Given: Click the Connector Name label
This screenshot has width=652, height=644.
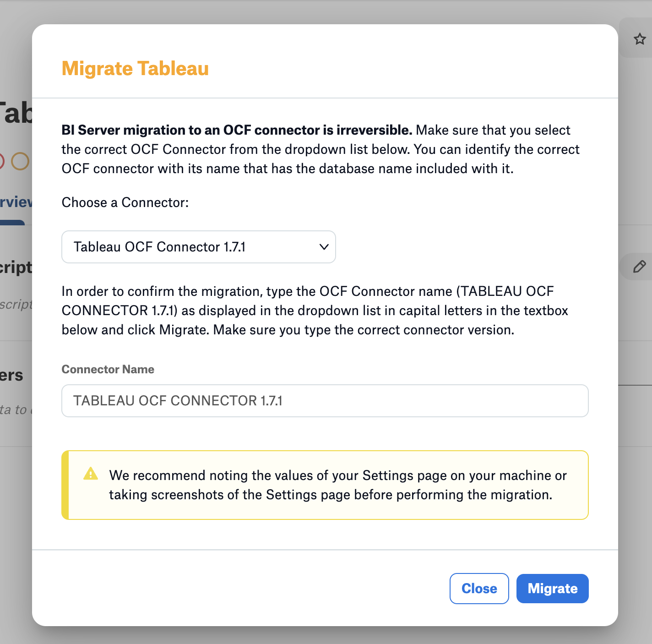Looking at the screenshot, I should (108, 369).
